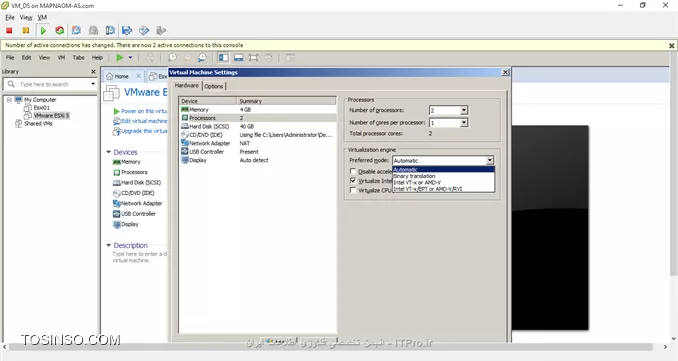Close the Library panel with its X
Screen dimensions: 678x361
pyautogui.click(x=93, y=71)
